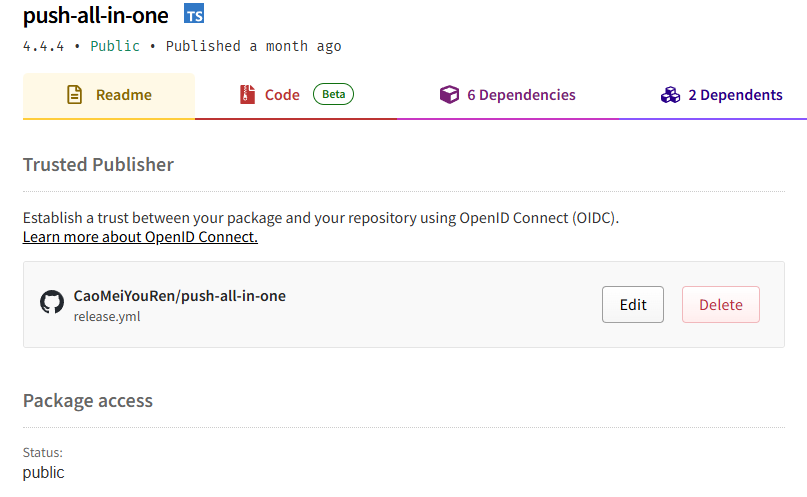807x497 pixels.
Task: Click the release.yml workflow file name
Action: [x=107, y=316]
